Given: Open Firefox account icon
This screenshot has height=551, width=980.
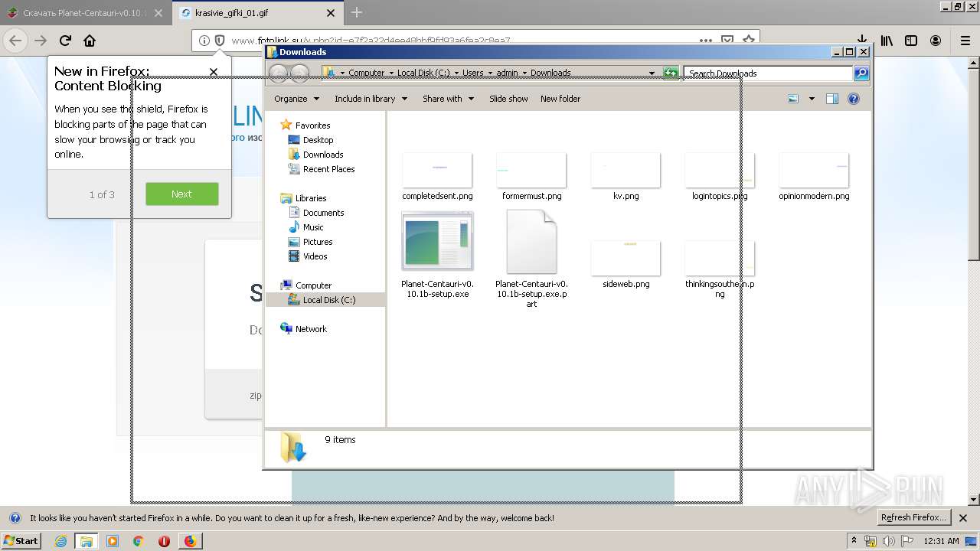Looking at the screenshot, I should click(936, 41).
